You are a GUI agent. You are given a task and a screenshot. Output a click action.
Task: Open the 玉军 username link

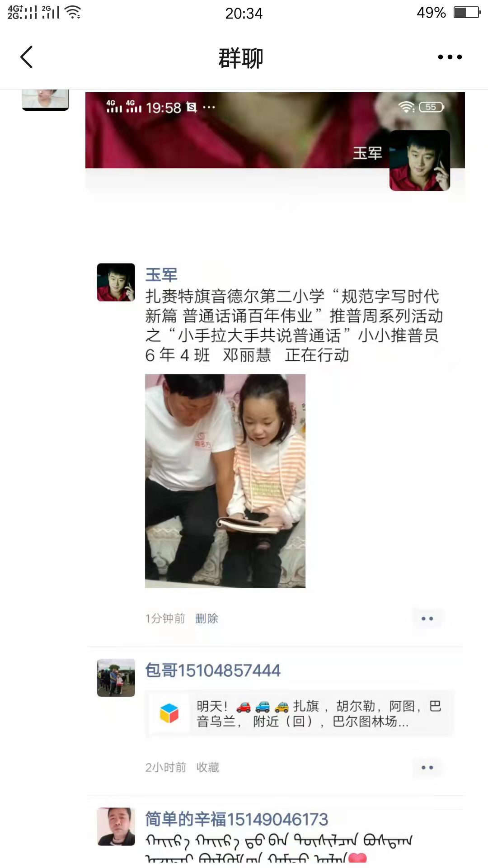(x=161, y=275)
